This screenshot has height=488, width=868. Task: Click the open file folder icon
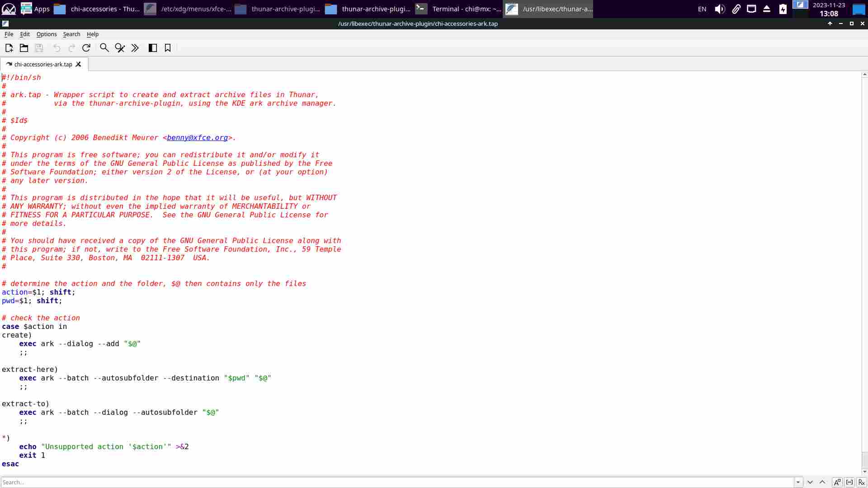(24, 48)
